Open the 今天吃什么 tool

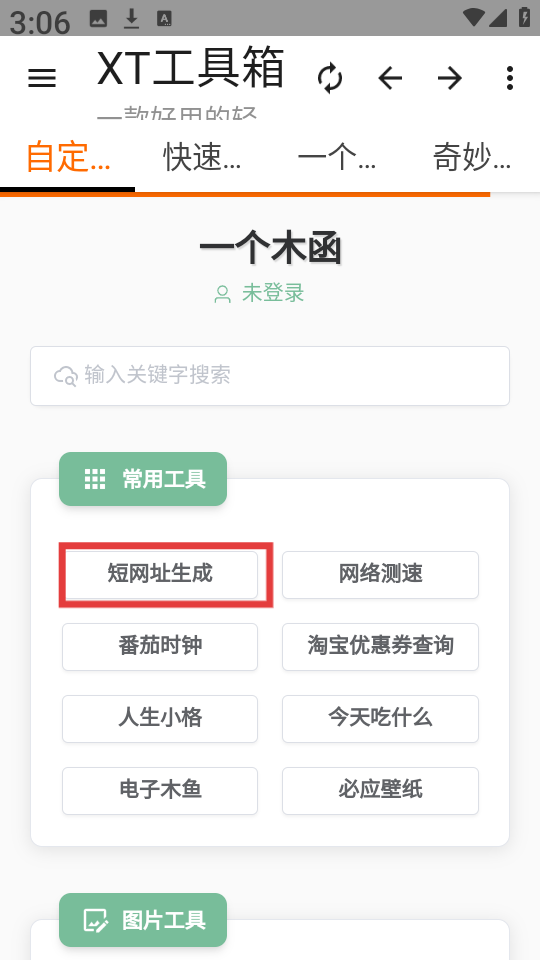[x=380, y=719]
